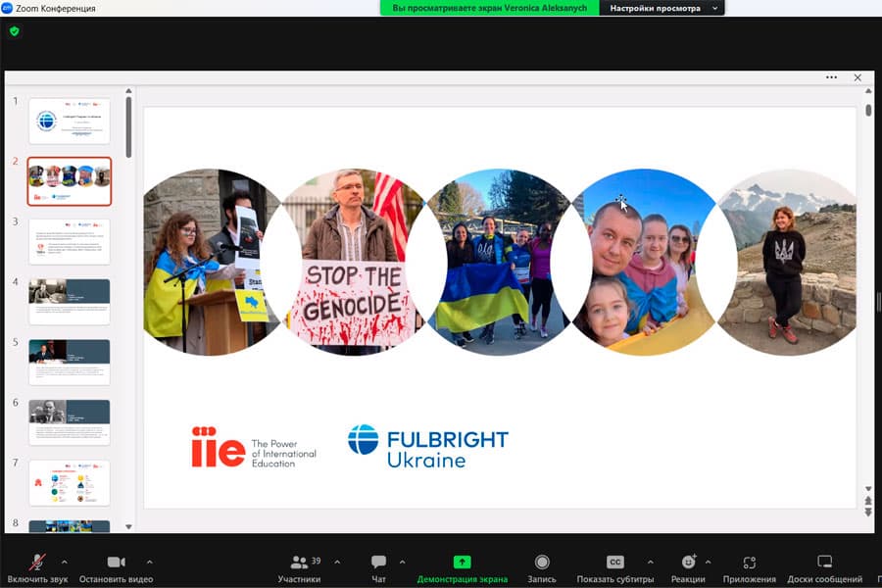Go to previous slide double-arrow button
This screenshot has height=588, width=882.
point(868,500)
